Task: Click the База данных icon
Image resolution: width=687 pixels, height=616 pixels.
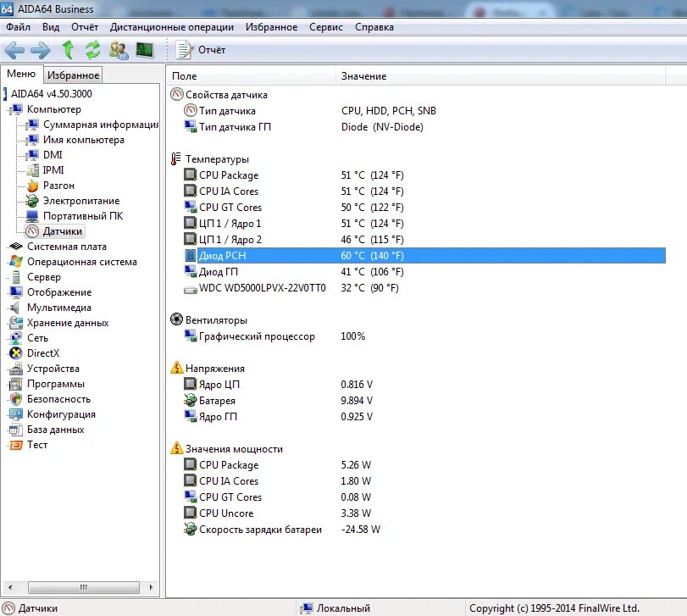Action: click(16, 430)
